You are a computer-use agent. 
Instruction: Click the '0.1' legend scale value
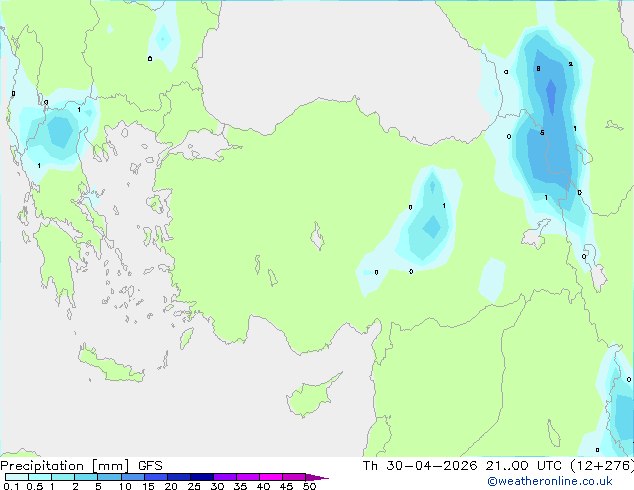click(x=11, y=486)
